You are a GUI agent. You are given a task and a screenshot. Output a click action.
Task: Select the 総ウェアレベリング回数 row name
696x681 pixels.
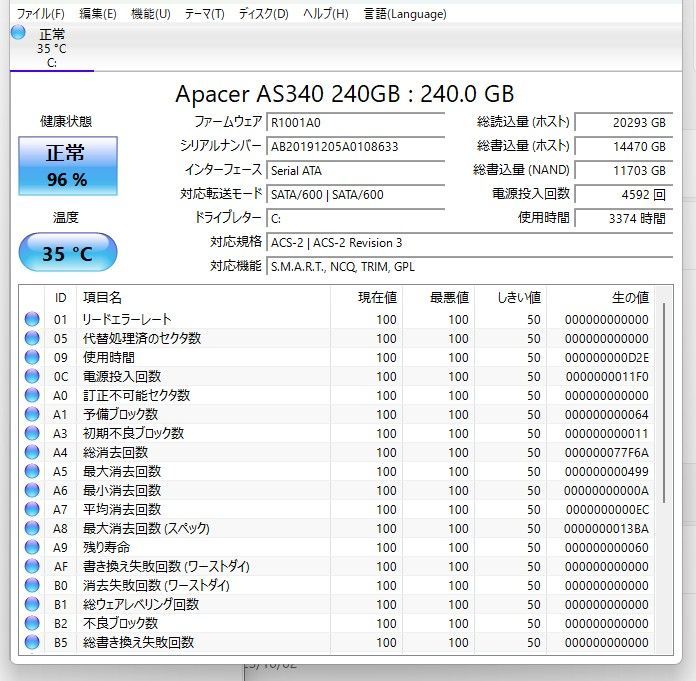tap(141, 604)
